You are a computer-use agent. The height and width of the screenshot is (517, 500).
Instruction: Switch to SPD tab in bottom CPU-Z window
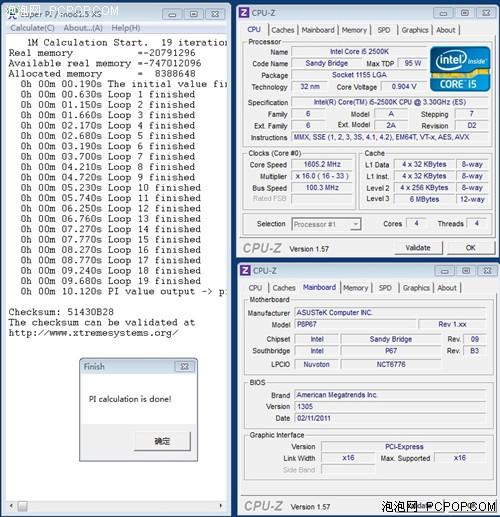(385, 288)
